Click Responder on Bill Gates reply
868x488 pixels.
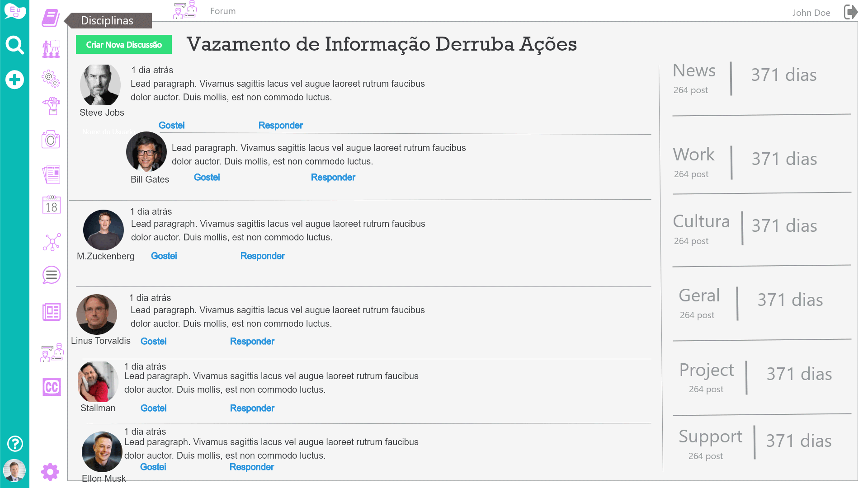[x=333, y=177]
